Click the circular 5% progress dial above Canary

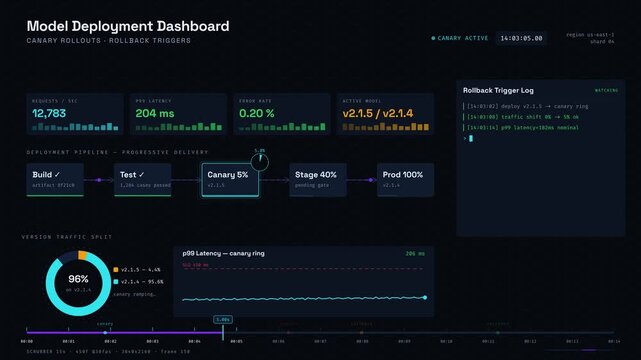click(260, 162)
